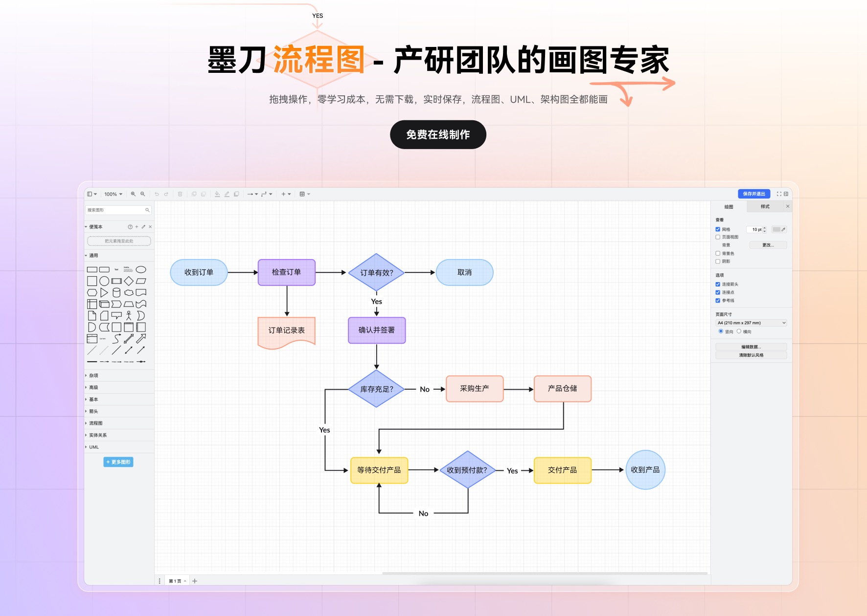Toggle the 网格 grid checkbox
The image size is (867, 616).
[718, 229]
